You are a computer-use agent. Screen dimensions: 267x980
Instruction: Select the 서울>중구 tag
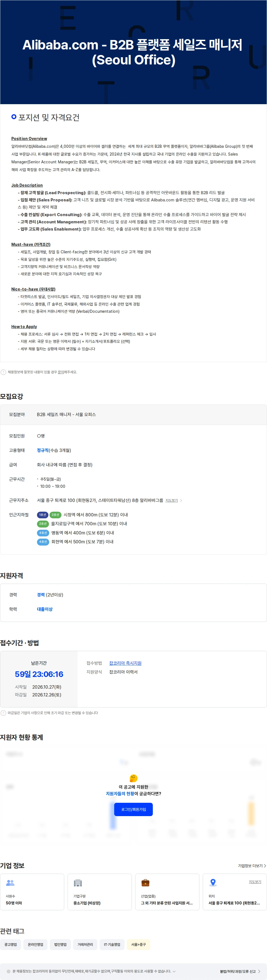click(138, 945)
